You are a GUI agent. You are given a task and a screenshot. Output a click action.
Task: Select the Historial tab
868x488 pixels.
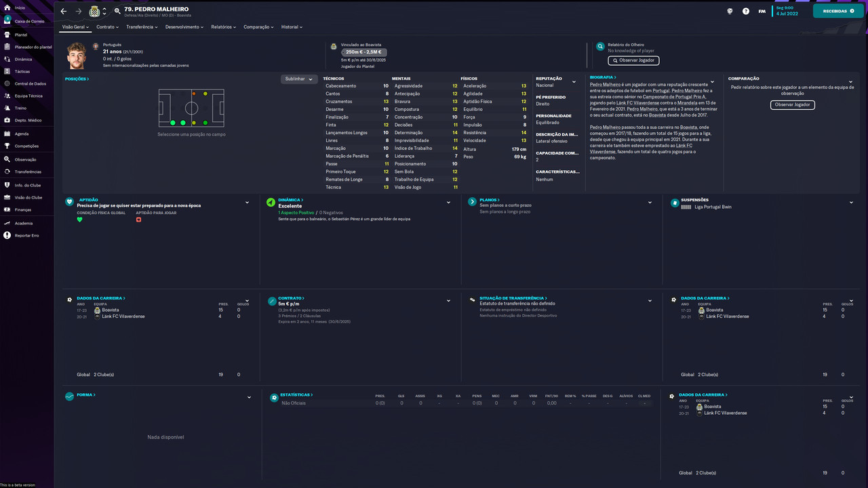tap(292, 27)
